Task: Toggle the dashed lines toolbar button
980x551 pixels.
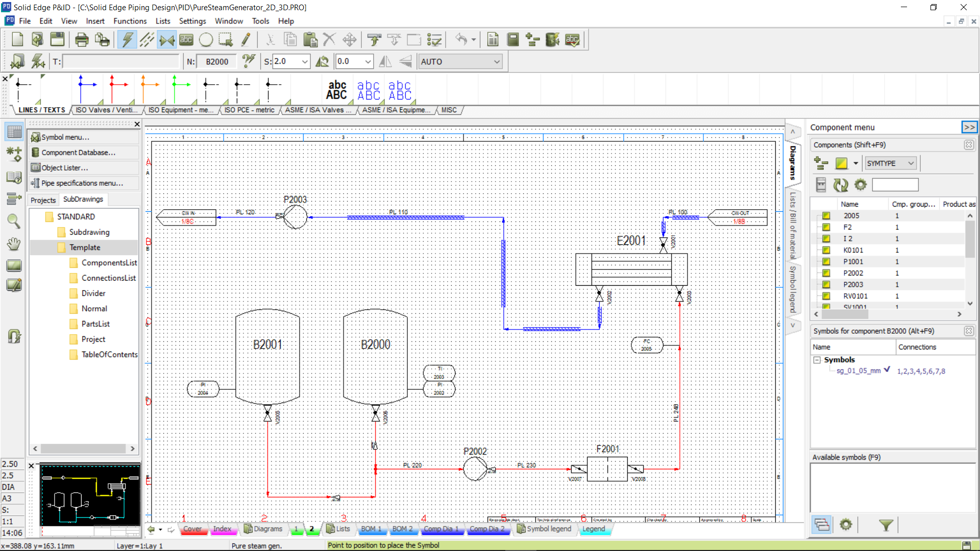Action: [147, 40]
